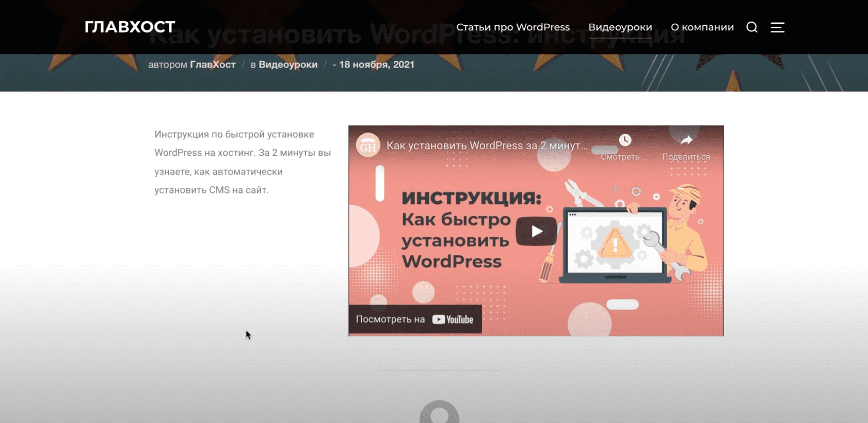Open the hamburger menu icon
Image resolution: width=868 pixels, height=423 pixels.
click(x=778, y=27)
